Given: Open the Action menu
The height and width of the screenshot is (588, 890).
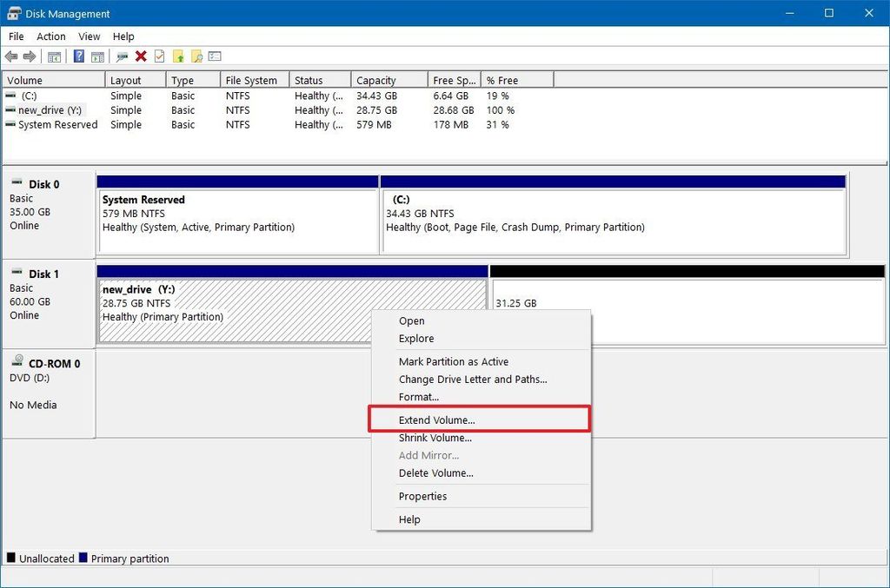Looking at the screenshot, I should tap(50, 36).
